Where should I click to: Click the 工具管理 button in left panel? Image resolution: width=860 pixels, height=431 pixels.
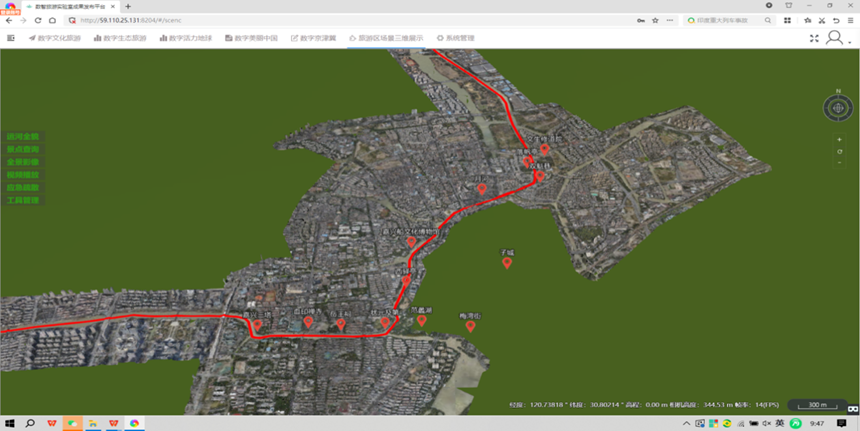[x=22, y=200]
